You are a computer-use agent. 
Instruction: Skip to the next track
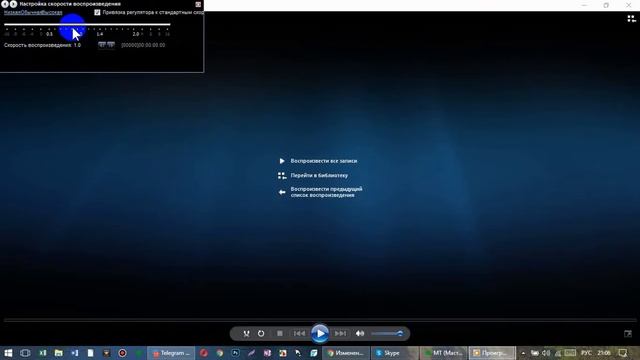pos(340,333)
